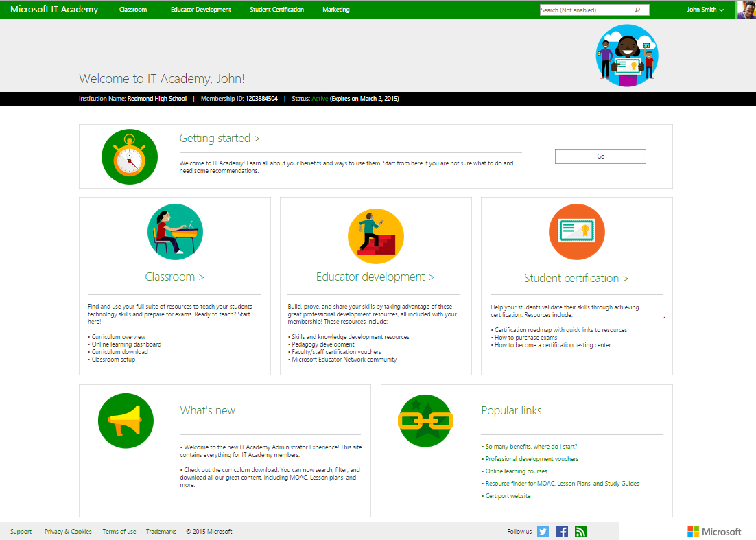Click the Classroom setup bullet
The width and height of the screenshot is (756, 540).
pos(113,359)
